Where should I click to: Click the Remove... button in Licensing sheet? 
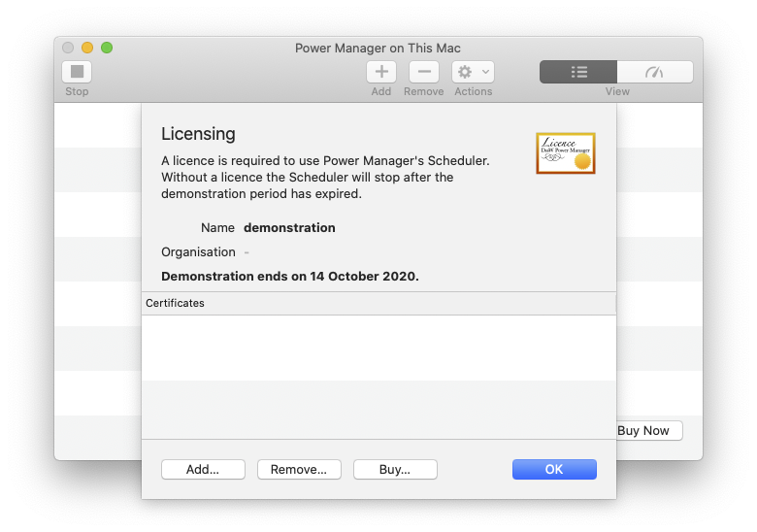(x=299, y=469)
